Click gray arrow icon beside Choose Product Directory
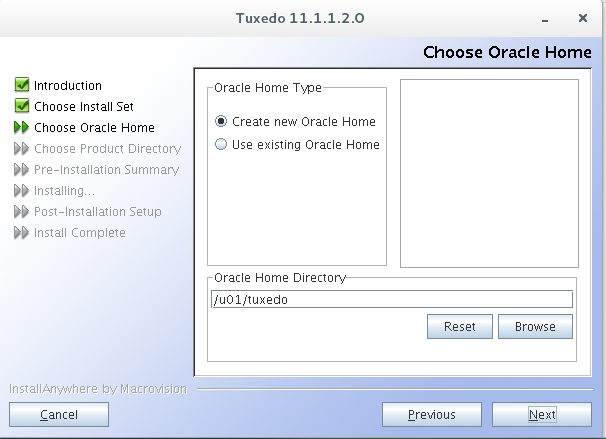The width and height of the screenshot is (606, 439). click(21, 148)
